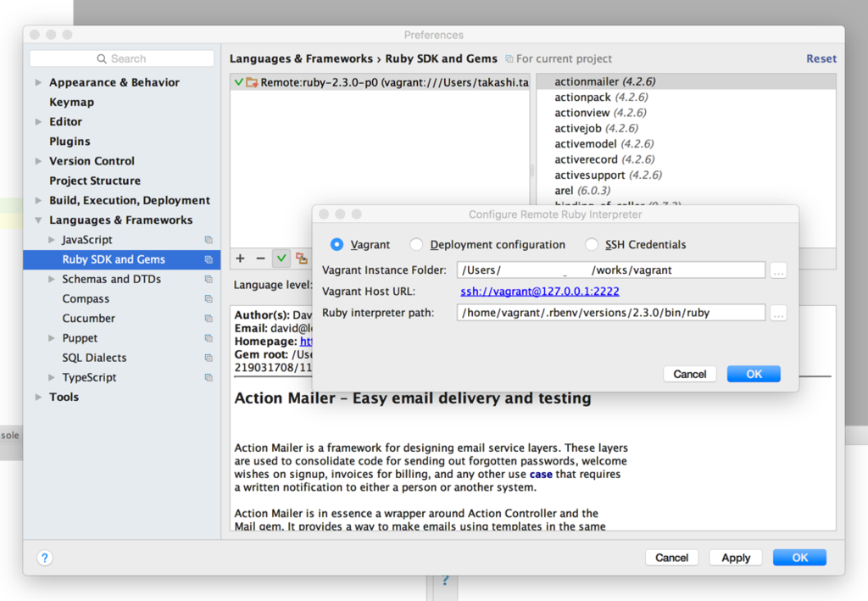Screen dimensions: 868x601
Task: Click project-level icon next to Ruby SDK and Gems
Action: tap(209, 259)
